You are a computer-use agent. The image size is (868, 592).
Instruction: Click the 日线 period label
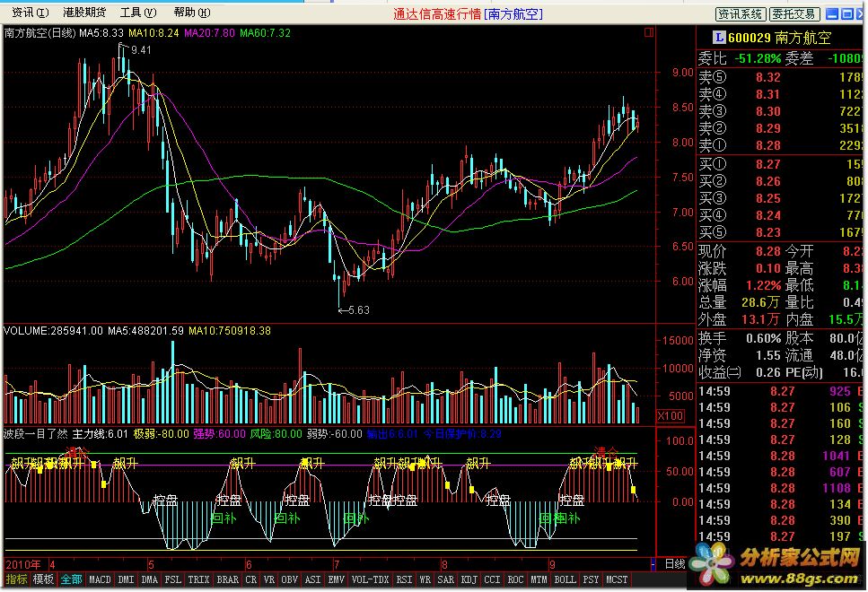[674, 564]
